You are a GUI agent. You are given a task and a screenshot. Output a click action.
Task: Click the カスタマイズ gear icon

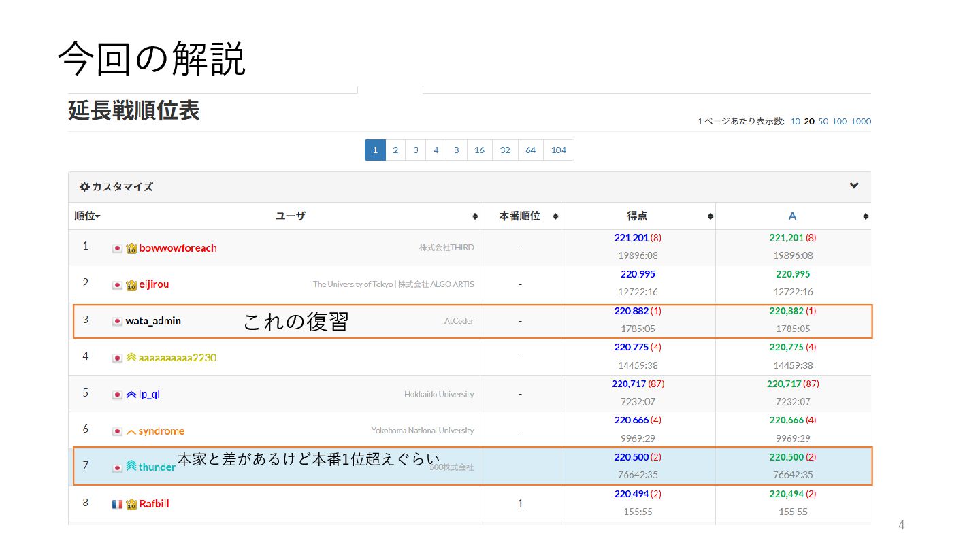(84, 186)
